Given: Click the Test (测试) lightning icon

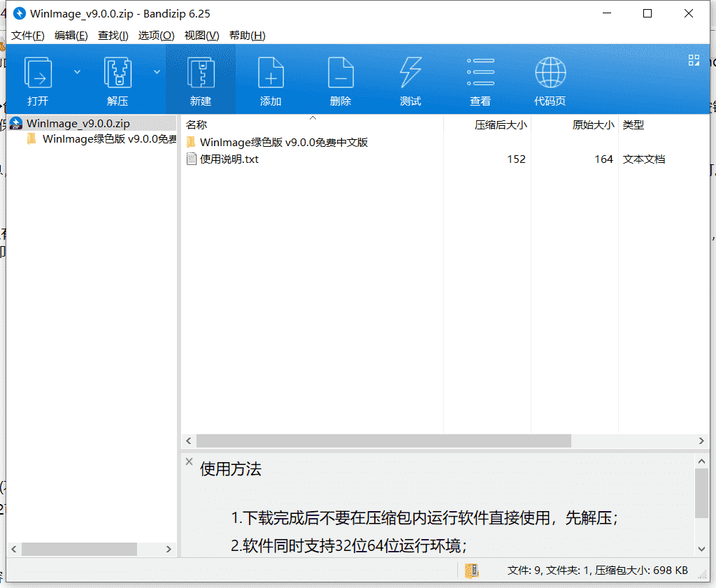Looking at the screenshot, I should coord(410,73).
